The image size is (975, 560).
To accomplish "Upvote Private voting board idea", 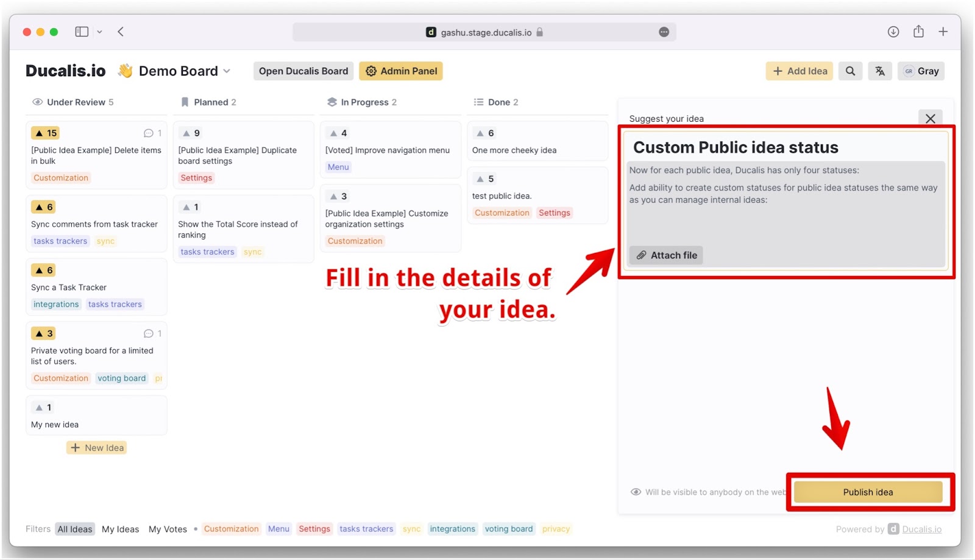I will pos(44,334).
